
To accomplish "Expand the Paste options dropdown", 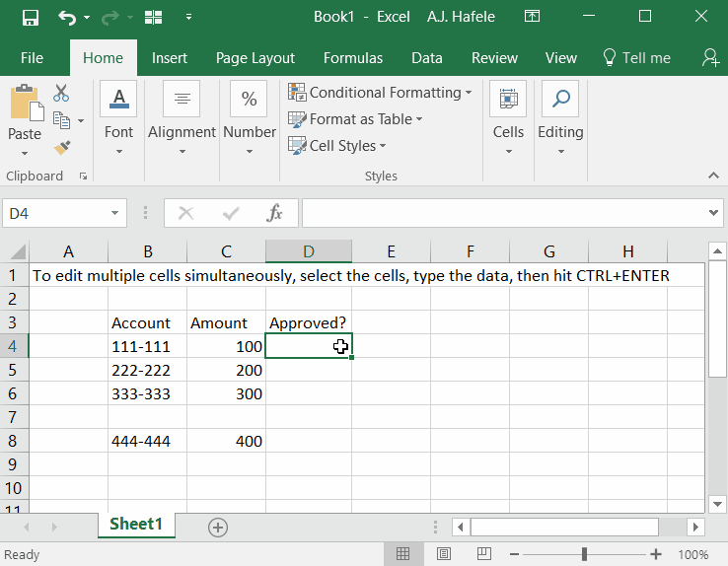I will pyautogui.click(x=25, y=153).
